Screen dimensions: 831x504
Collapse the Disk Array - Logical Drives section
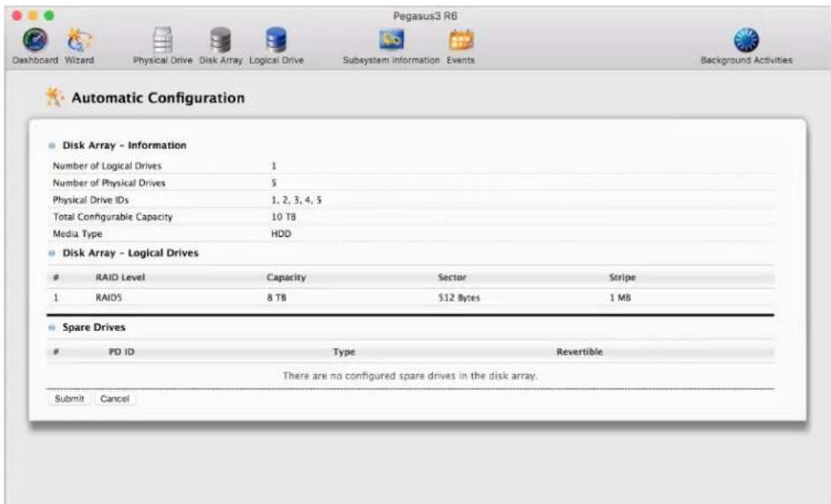(x=51, y=253)
